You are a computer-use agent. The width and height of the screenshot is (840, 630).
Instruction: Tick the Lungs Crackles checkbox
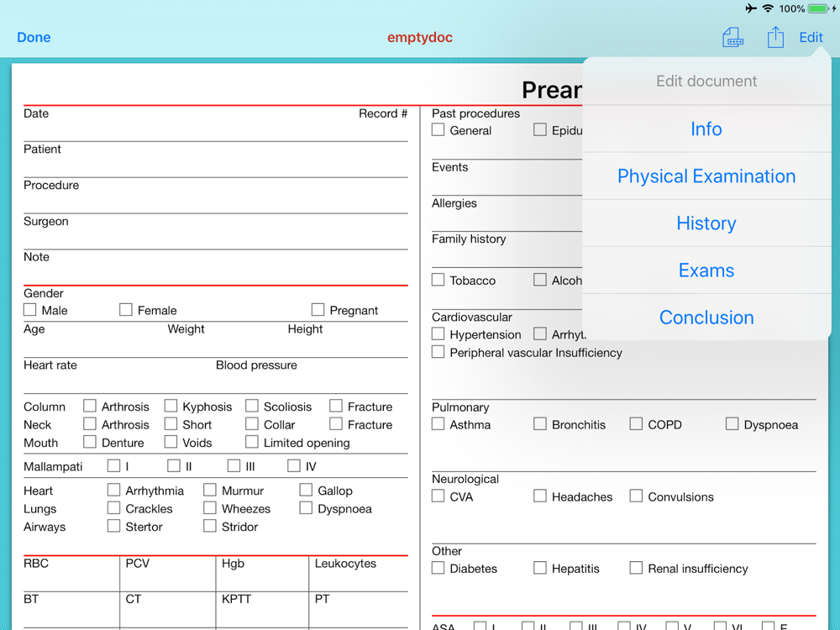(113, 508)
